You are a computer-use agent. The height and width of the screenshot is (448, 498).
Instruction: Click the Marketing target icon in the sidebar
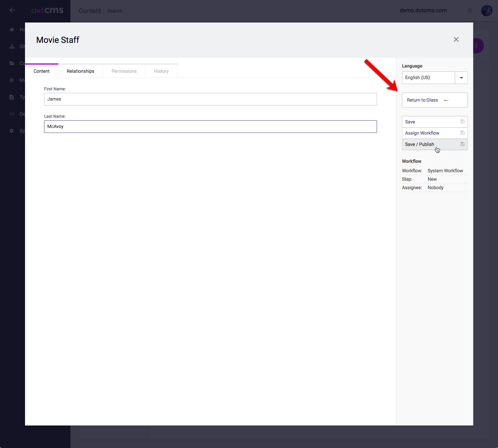[12, 80]
